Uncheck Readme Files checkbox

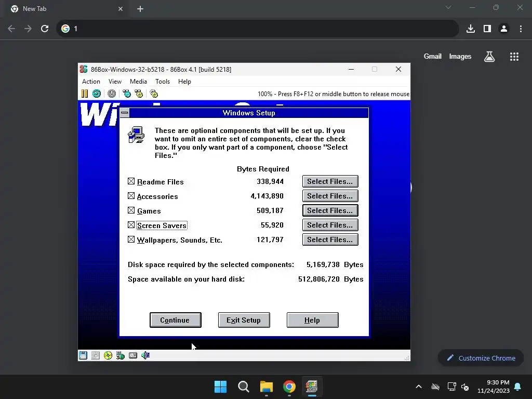pos(131,181)
